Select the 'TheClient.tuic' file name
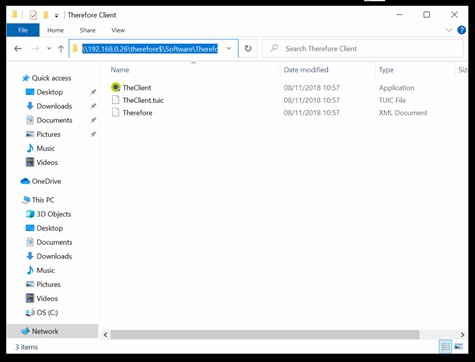Screen dimensions: 475x362 [143, 100]
